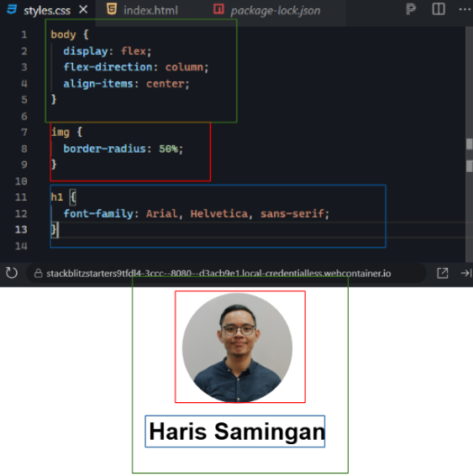Click the editor vertical scrollbar
This screenshot has width=473, height=476.
pos(469,144)
